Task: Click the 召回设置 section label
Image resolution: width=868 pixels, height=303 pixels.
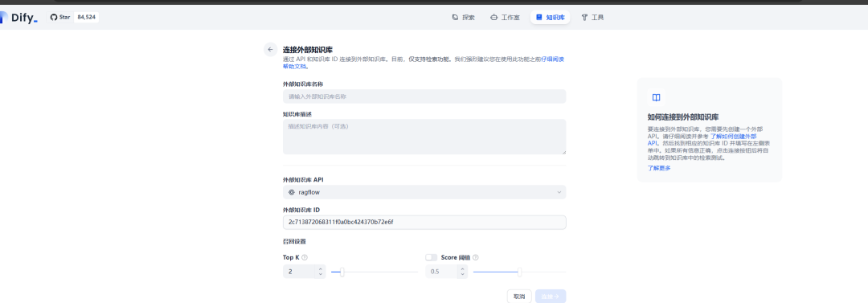Action: tap(294, 241)
